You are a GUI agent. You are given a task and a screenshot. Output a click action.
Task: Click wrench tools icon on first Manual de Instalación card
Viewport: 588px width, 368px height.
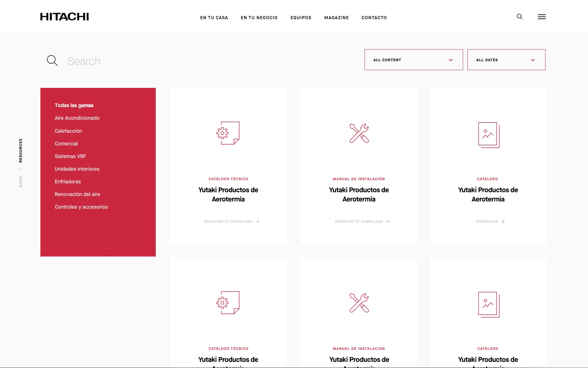pos(359,133)
